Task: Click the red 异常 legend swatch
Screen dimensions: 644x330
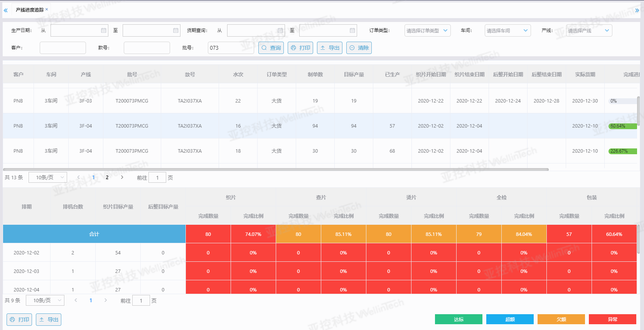Action: click(612, 319)
